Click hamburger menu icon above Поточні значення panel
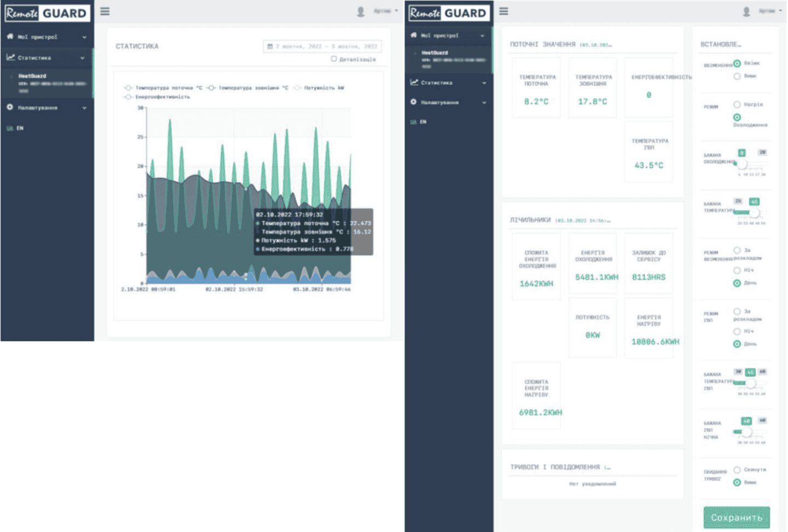Viewport: 788px width, 532px height. 503,11
